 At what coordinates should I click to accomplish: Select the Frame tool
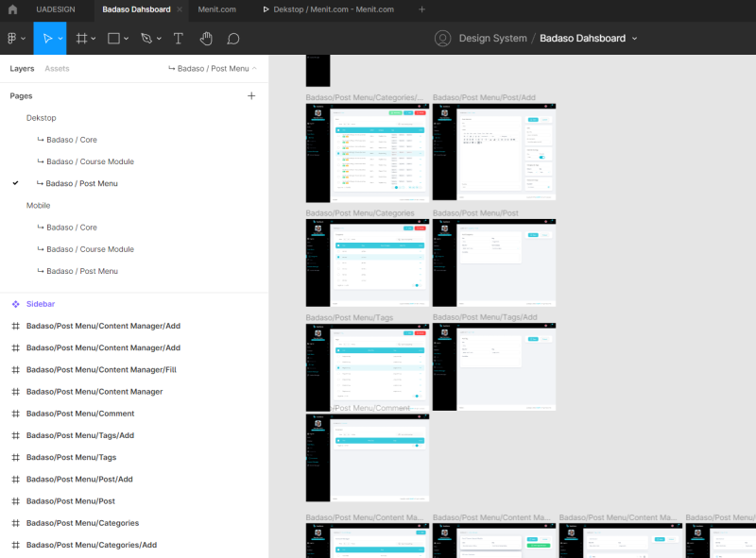[x=81, y=39]
